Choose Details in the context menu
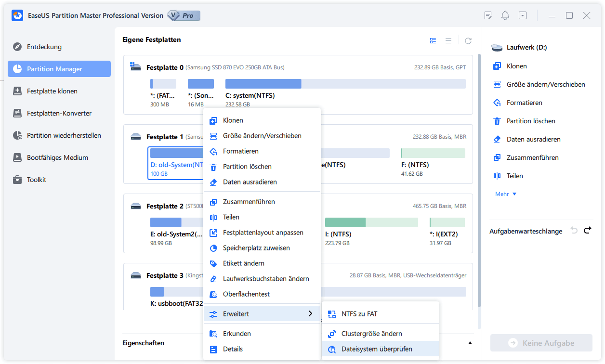Image resolution: width=605 pixels, height=364 pixels. [x=262, y=349]
